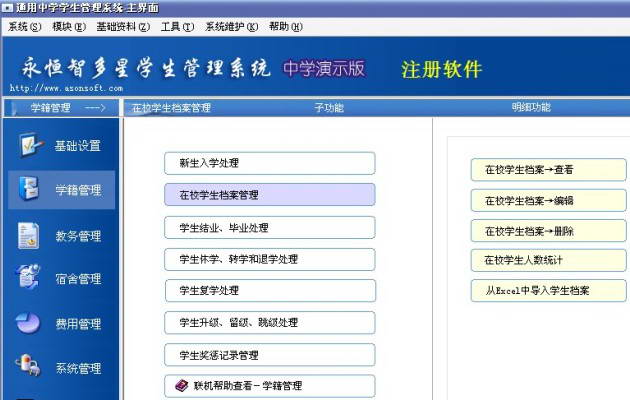Click the 费用管理 pie chart icon
This screenshot has height=400, width=630.
tap(28, 322)
